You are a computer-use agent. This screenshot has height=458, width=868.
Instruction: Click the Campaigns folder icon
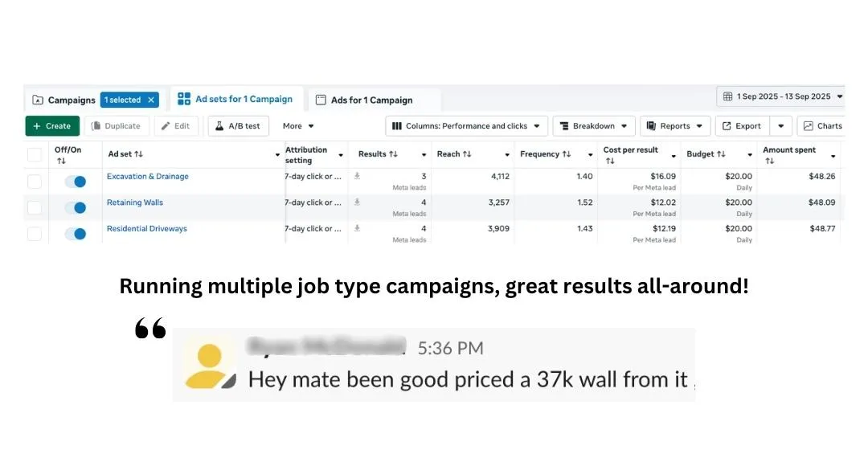coord(38,100)
